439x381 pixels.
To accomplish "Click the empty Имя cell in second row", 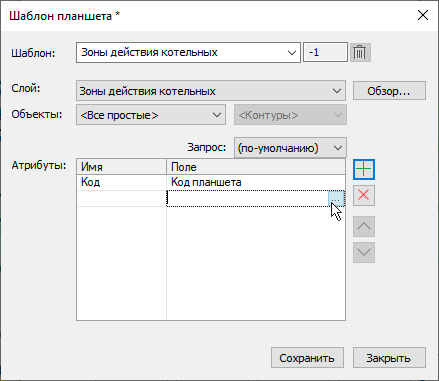I will (121, 199).
